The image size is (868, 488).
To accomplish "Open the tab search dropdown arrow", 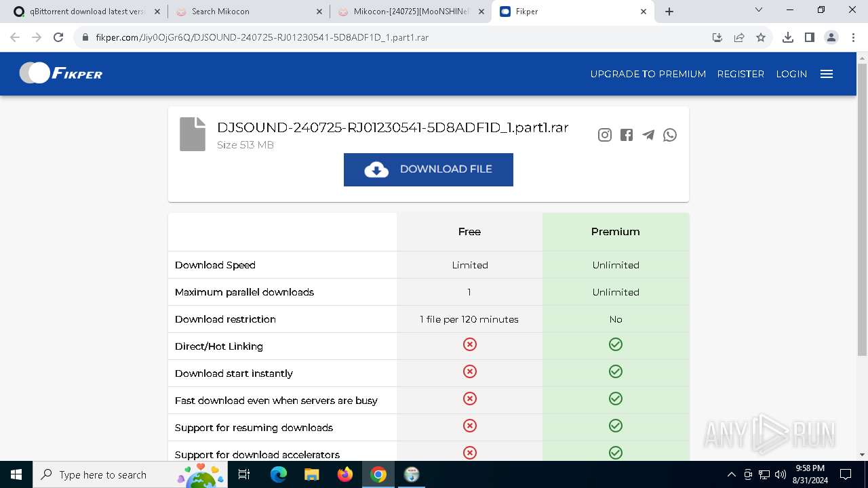I will pos(759,10).
